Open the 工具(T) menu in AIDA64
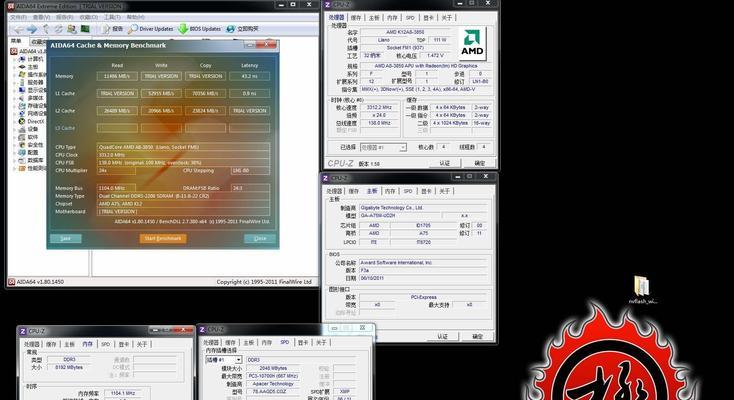 click(112, 17)
